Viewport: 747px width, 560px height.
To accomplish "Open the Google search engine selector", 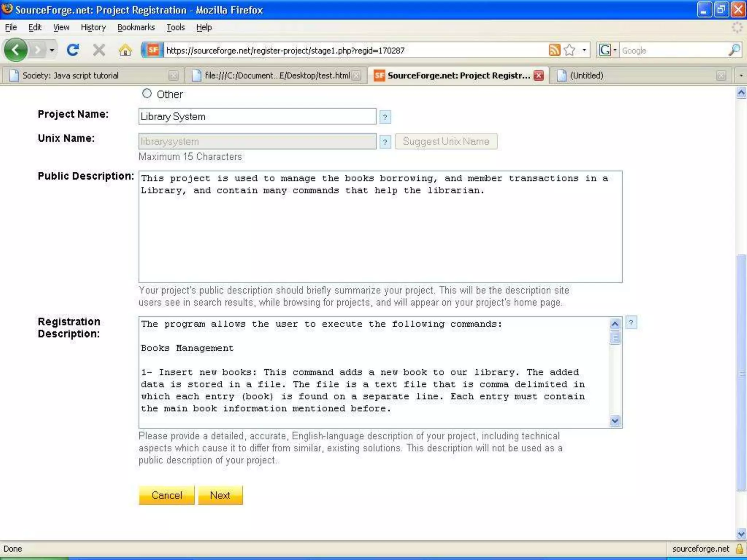I will coord(608,50).
